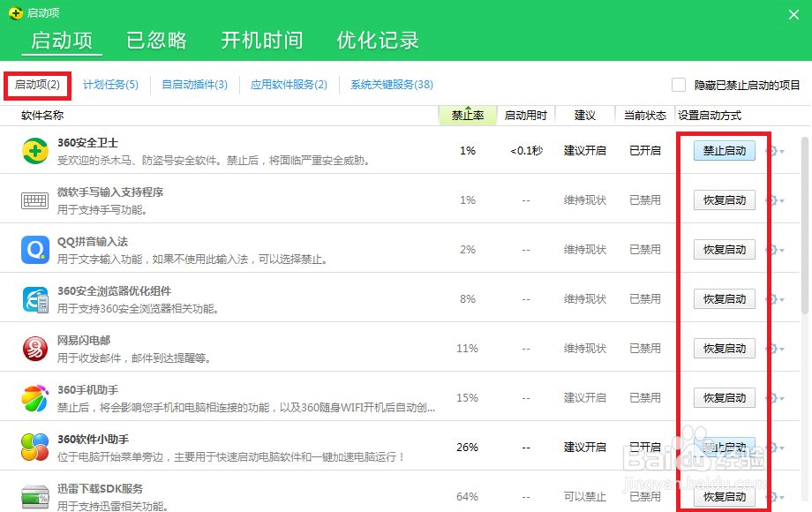Open gear settings for 360手机助手 row
This screenshot has width=812, height=512.
[774, 398]
